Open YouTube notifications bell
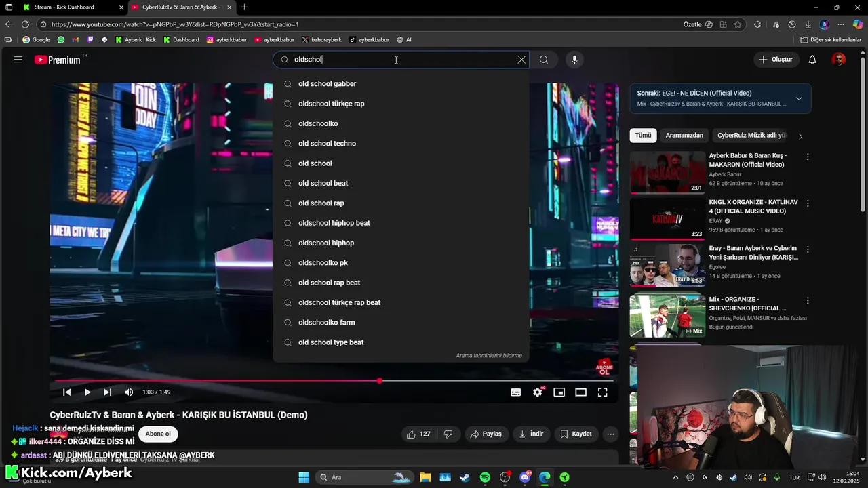Screen dimensions: 868x488 tap(812, 60)
